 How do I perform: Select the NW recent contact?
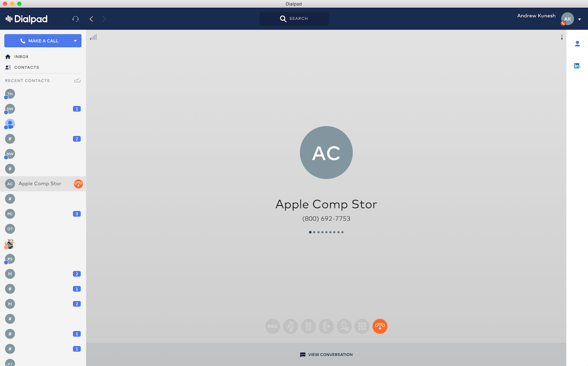click(10, 154)
